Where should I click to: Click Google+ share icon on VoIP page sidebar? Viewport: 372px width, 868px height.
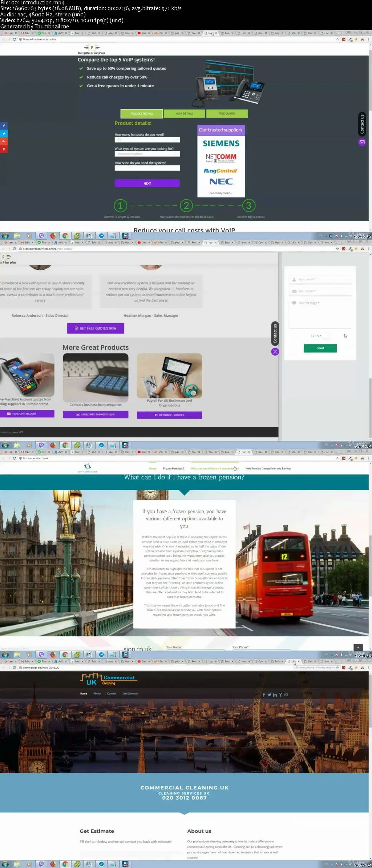coord(3,141)
